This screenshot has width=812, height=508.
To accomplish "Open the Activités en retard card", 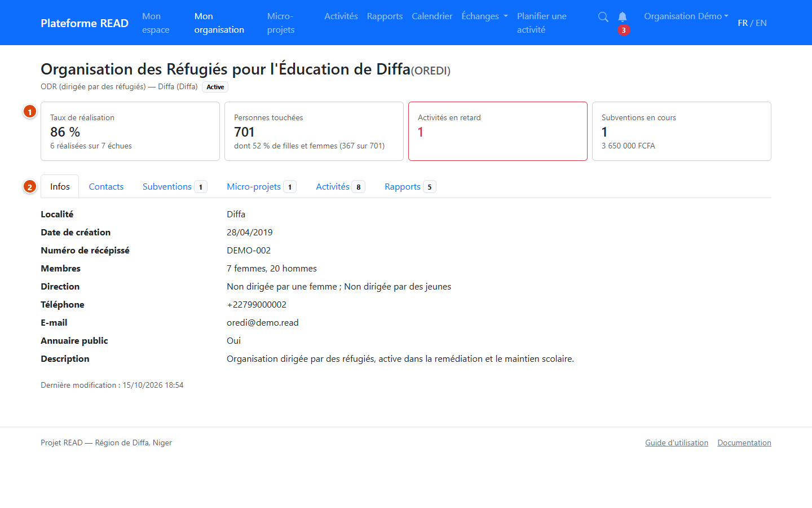I will tap(498, 132).
